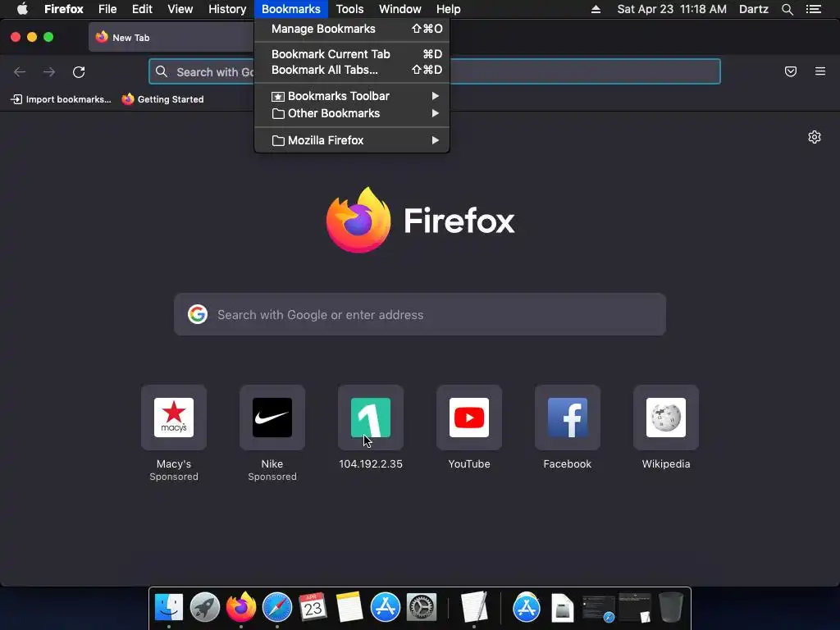Click the Firefox icon in the dock
The width and height of the screenshot is (840, 630).
pos(241,608)
